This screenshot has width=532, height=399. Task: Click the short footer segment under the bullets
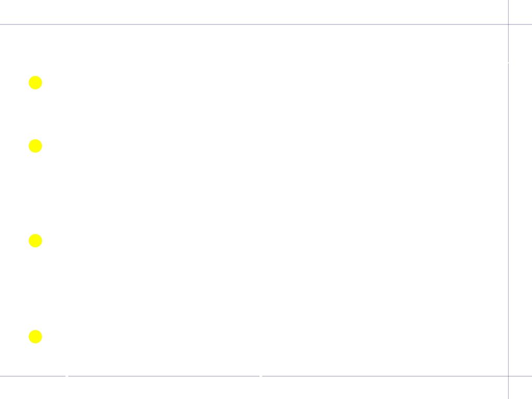click(x=33, y=376)
